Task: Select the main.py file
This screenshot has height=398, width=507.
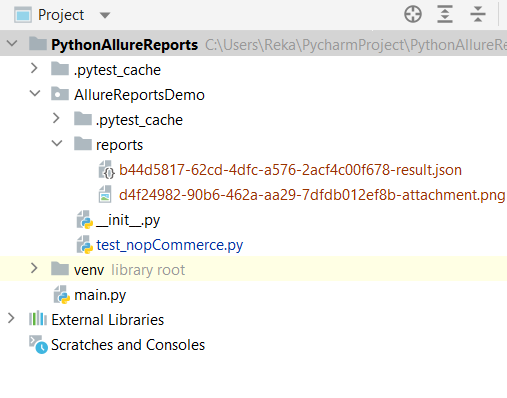Action: (100, 295)
